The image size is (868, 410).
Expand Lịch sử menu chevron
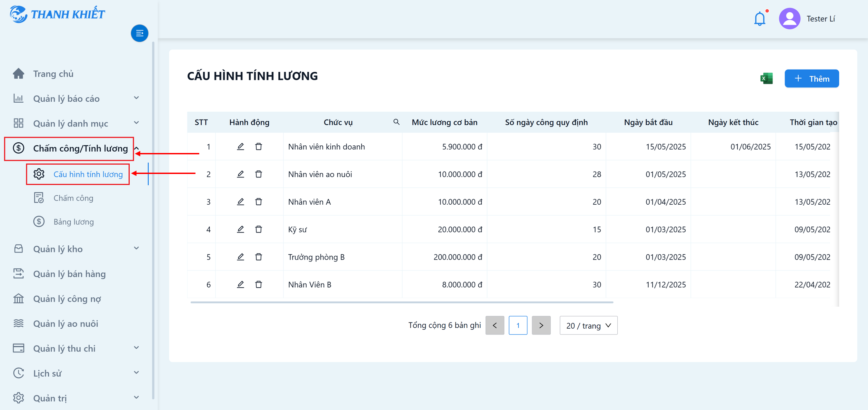coord(137,372)
